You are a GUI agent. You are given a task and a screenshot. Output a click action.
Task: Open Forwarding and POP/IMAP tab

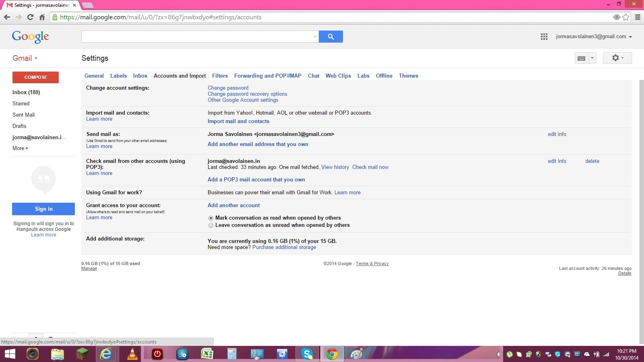[x=268, y=76]
